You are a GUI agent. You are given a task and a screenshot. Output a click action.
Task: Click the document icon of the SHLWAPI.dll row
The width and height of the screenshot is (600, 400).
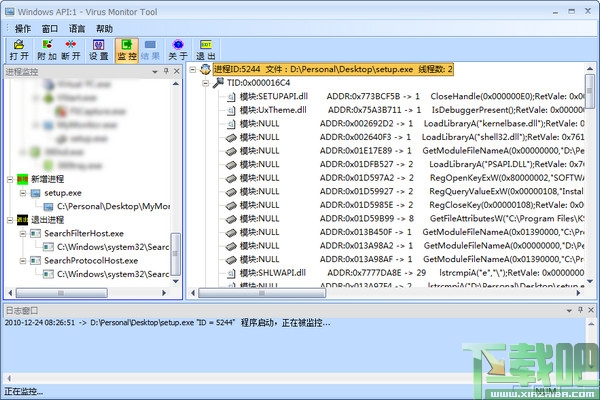point(231,273)
